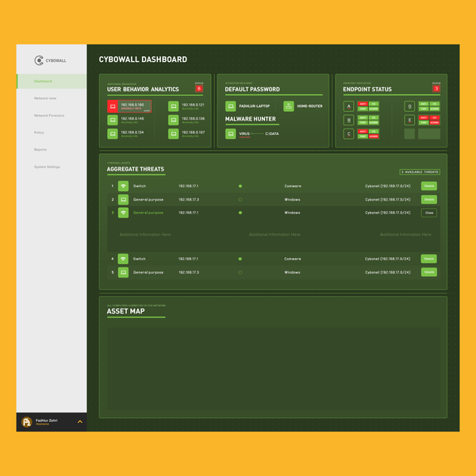Click the FZ user avatar
Screen dimensions: 476x476
(x=27, y=422)
